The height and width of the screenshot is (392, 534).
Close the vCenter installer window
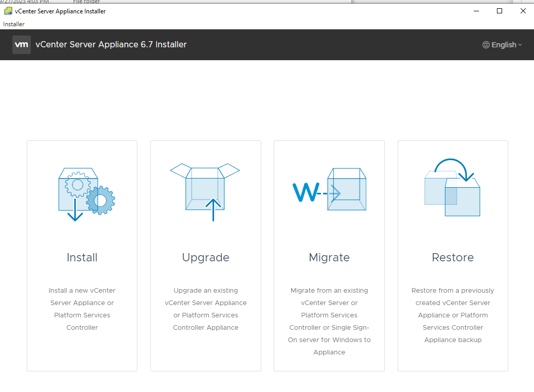[523, 11]
